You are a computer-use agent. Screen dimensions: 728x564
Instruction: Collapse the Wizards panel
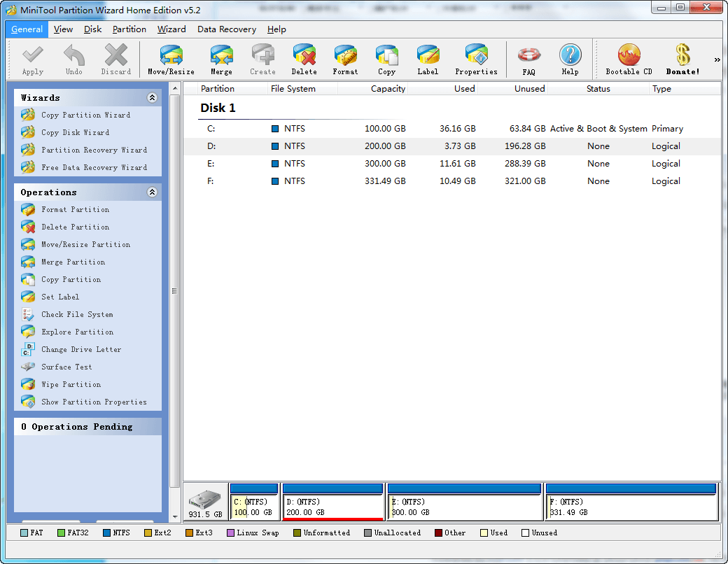(152, 97)
